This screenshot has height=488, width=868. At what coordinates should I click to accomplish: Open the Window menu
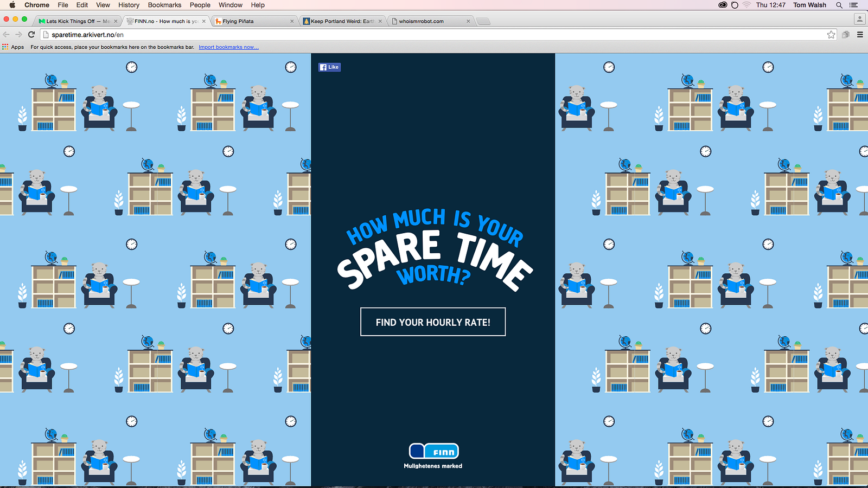pyautogui.click(x=231, y=5)
